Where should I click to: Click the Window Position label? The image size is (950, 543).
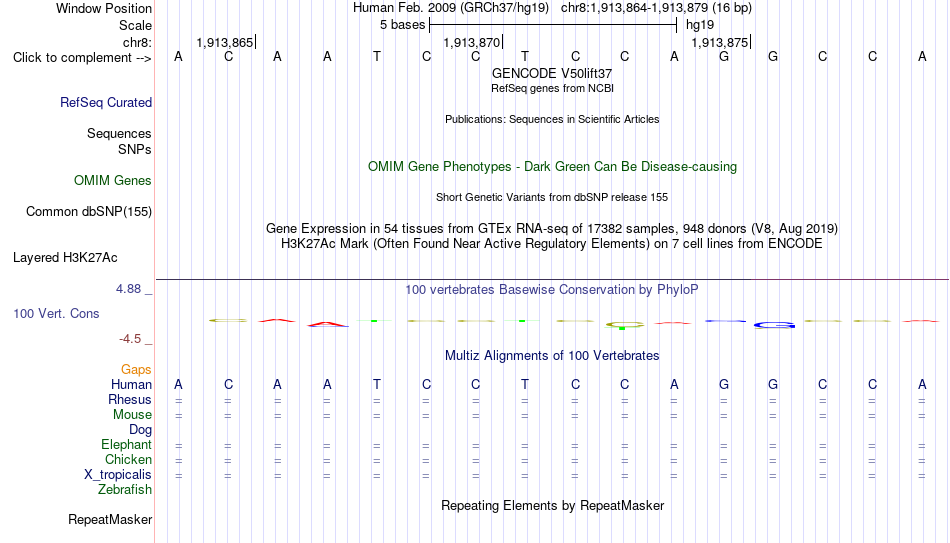click(x=104, y=8)
